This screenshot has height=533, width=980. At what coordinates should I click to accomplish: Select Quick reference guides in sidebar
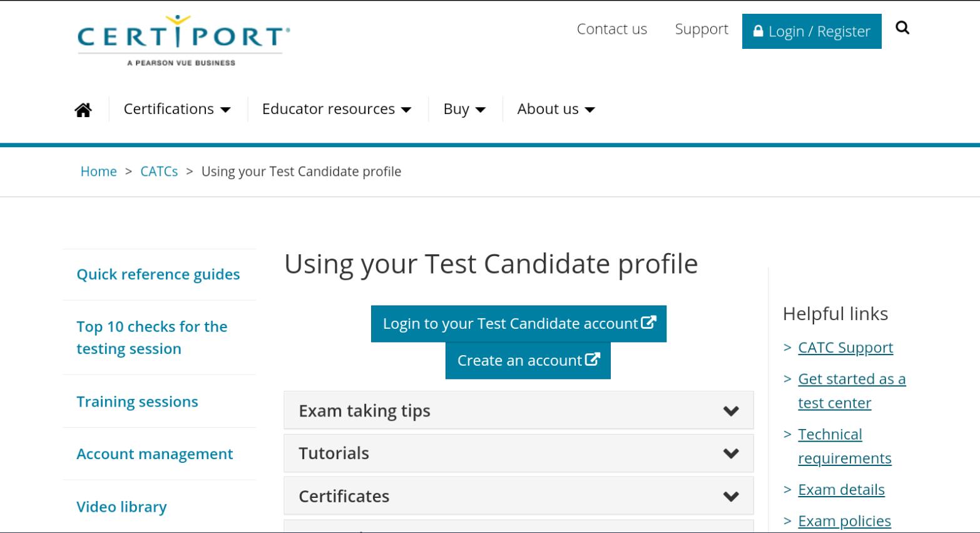click(158, 274)
